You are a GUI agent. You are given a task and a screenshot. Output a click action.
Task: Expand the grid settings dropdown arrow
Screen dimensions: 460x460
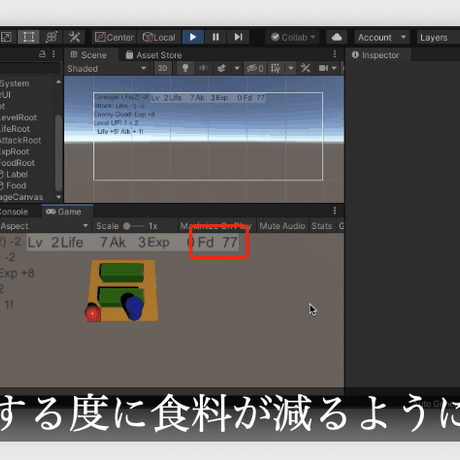pyautogui.click(x=291, y=69)
